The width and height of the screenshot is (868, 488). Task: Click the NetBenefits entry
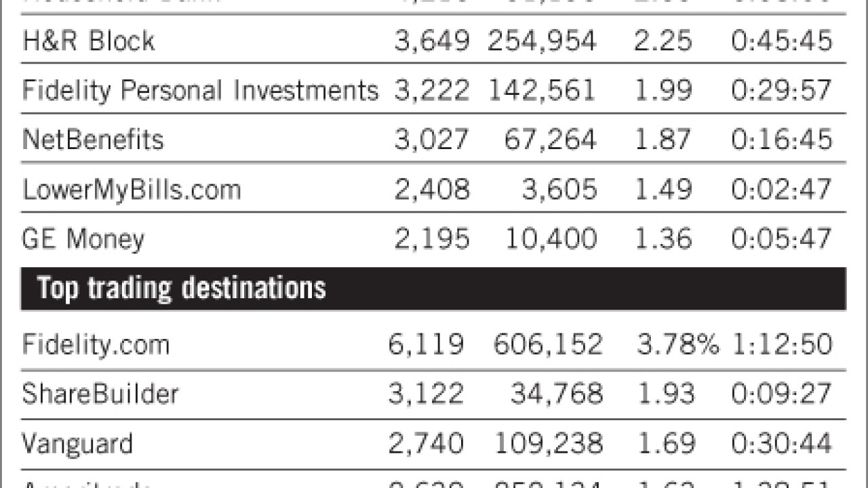pos(93,140)
